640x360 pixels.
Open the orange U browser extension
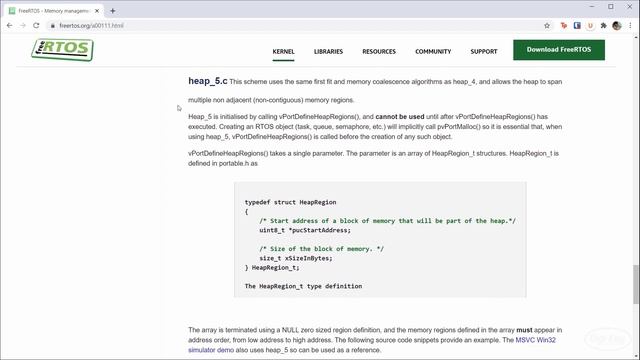[x=590, y=25]
